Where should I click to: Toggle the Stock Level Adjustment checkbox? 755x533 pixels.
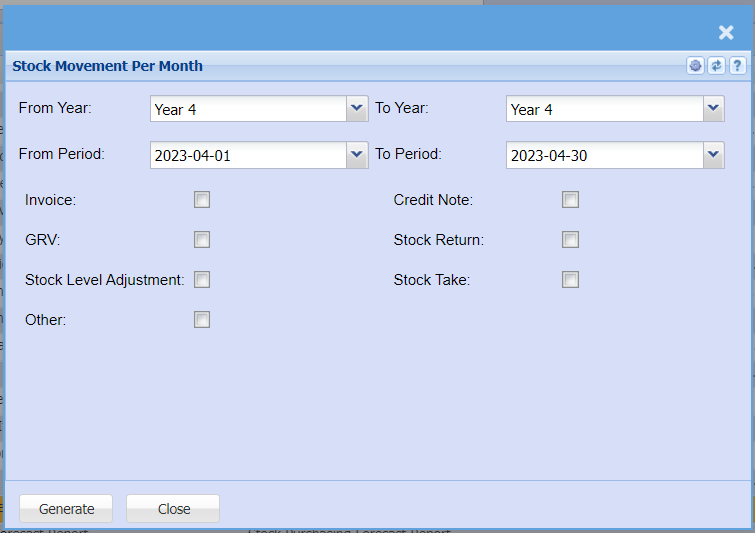point(202,280)
